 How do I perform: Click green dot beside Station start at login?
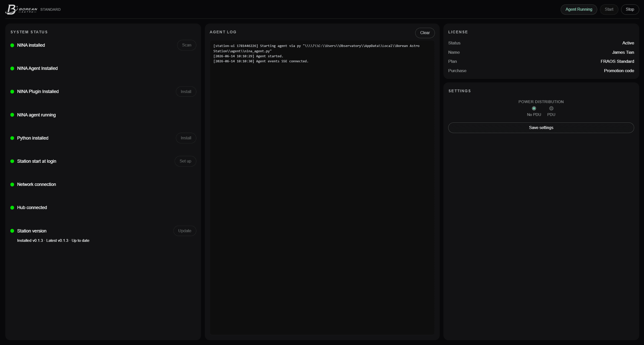[12, 161]
